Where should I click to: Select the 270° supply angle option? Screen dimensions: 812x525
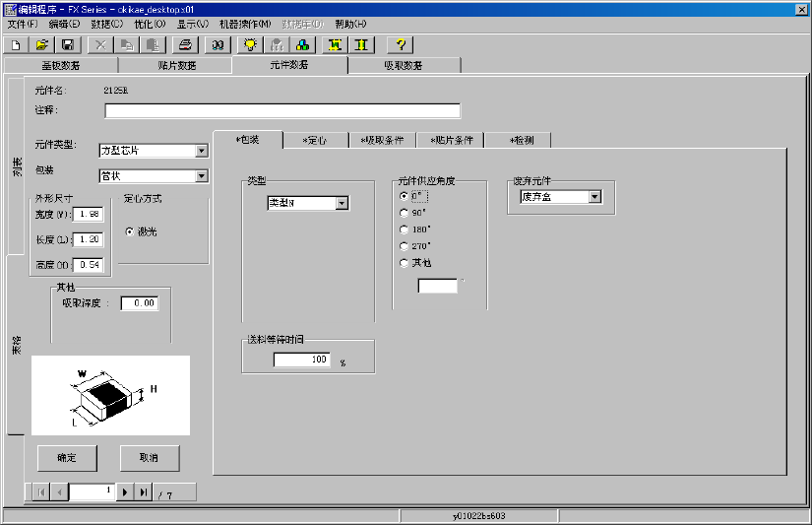(404, 245)
